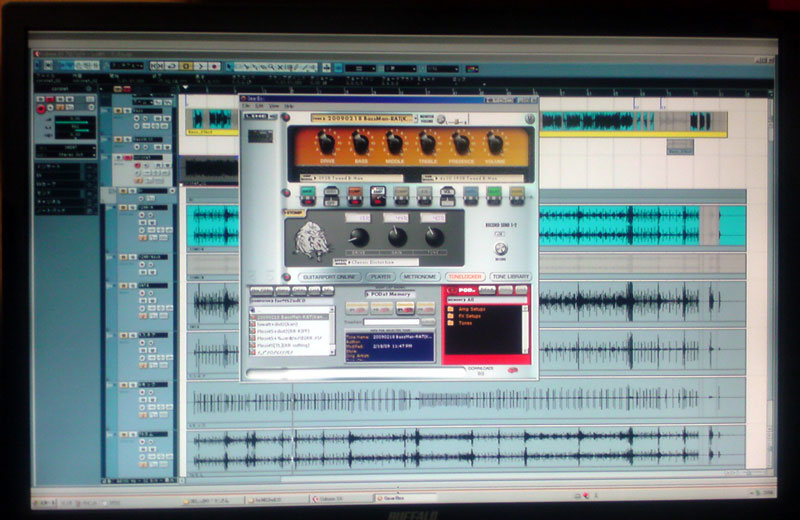Viewport: 800px width, 520px height.
Task: Click the yellow Stop transport button
Action: [x=186, y=66]
